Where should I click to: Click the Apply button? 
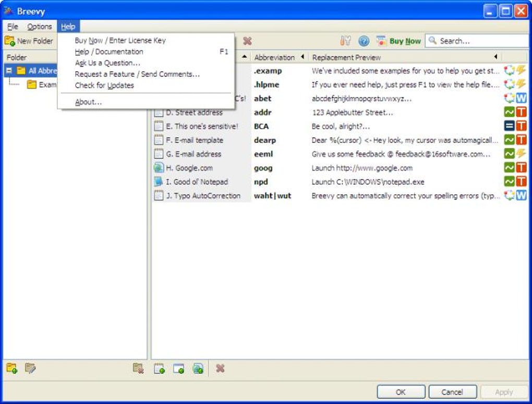pyautogui.click(x=504, y=392)
